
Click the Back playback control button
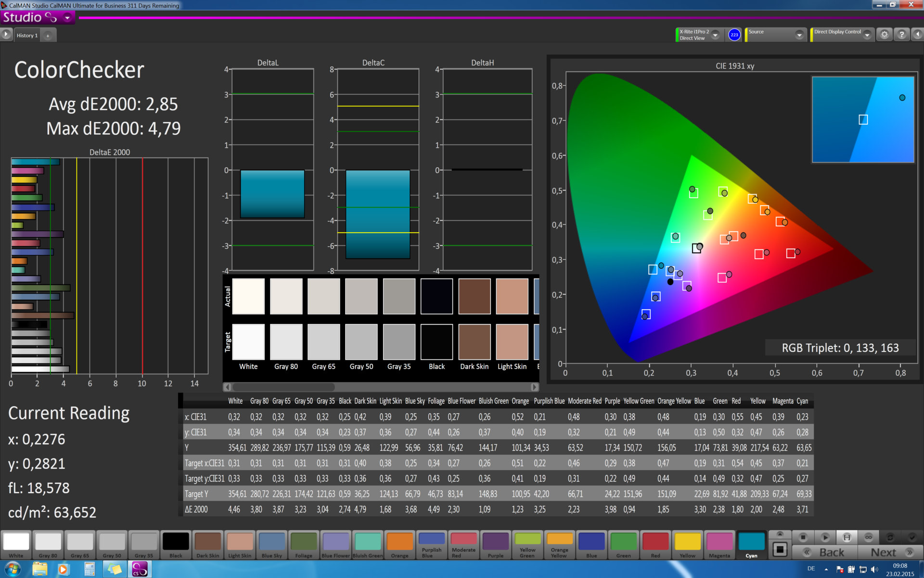point(820,552)
